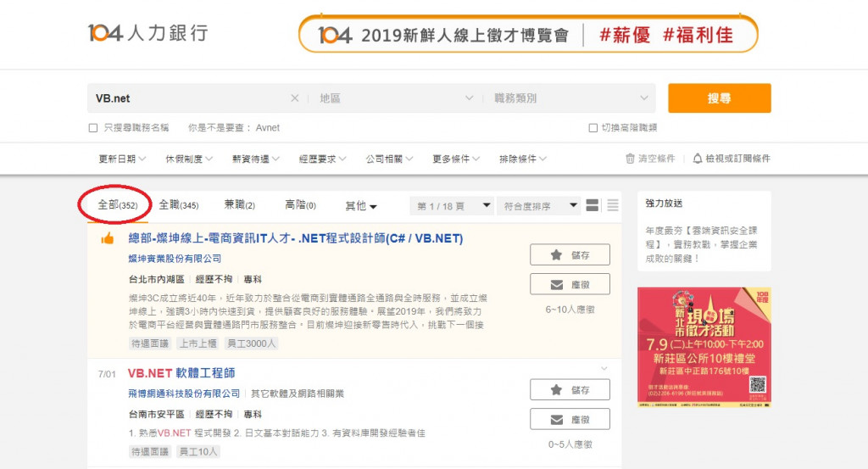Viewport: 868px width, 469px height.
Task: Expand the 經歷要求 filter
Action: click(x=322, y=159)
